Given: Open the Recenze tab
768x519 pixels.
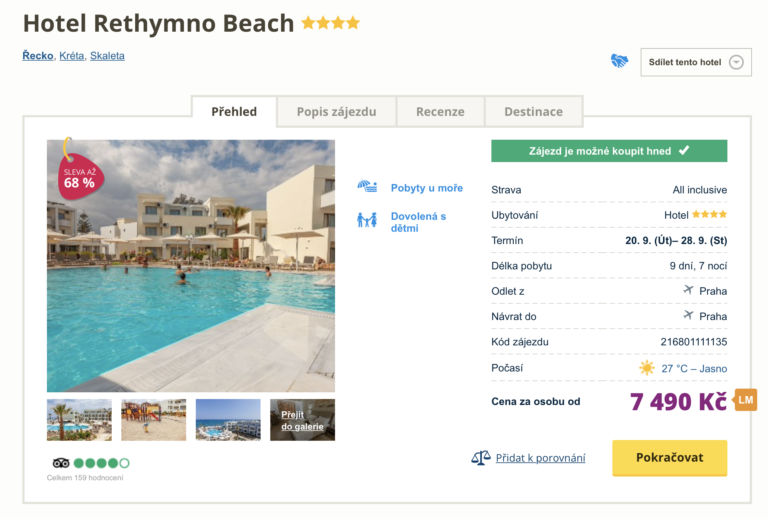Looking at the screenshot, I should coord(440,112).
